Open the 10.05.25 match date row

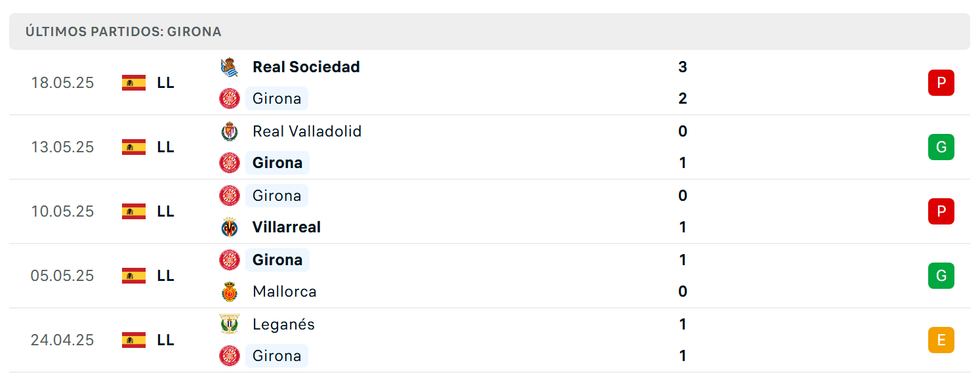[489, 211]
